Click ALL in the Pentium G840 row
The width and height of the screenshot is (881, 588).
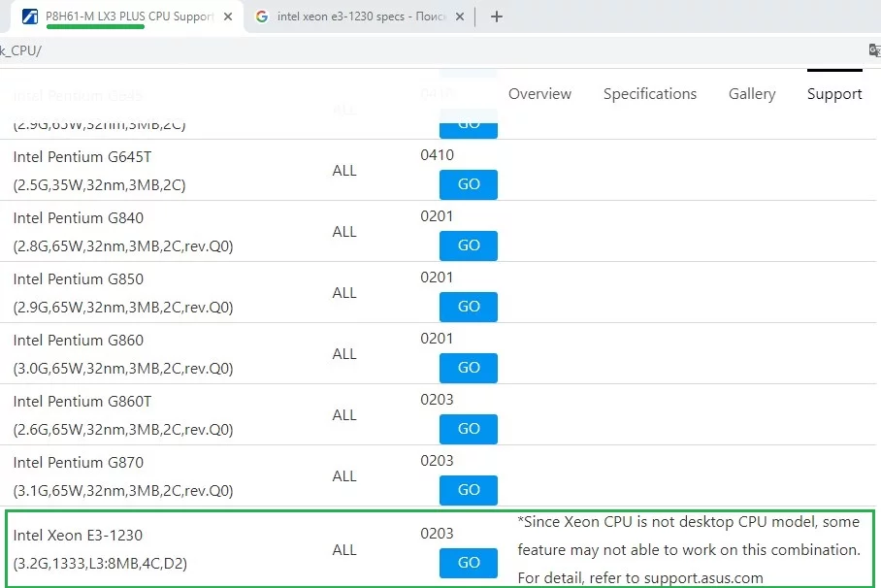[344, 232]
